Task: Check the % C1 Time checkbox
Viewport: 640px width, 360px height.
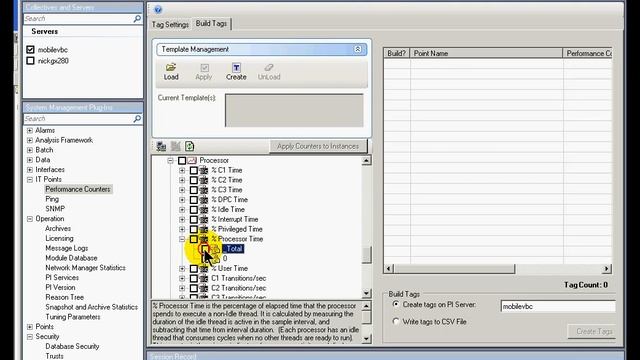Action: point(193,170)
